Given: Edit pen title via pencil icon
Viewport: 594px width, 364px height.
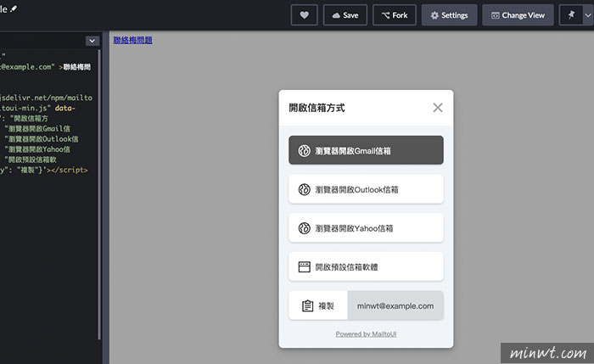Looking at the screenshot, I should [x=14, y=8].
